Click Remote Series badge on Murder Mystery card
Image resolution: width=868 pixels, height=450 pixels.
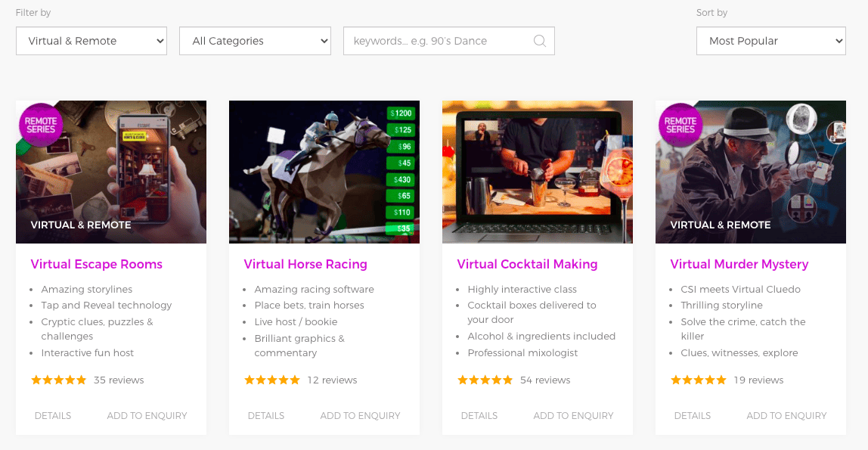click(680, 125)
